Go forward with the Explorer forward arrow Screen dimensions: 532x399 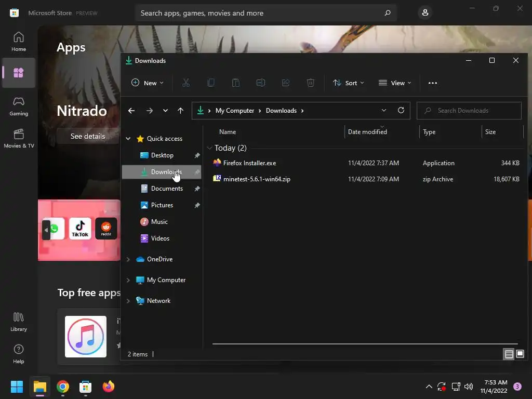149,111
